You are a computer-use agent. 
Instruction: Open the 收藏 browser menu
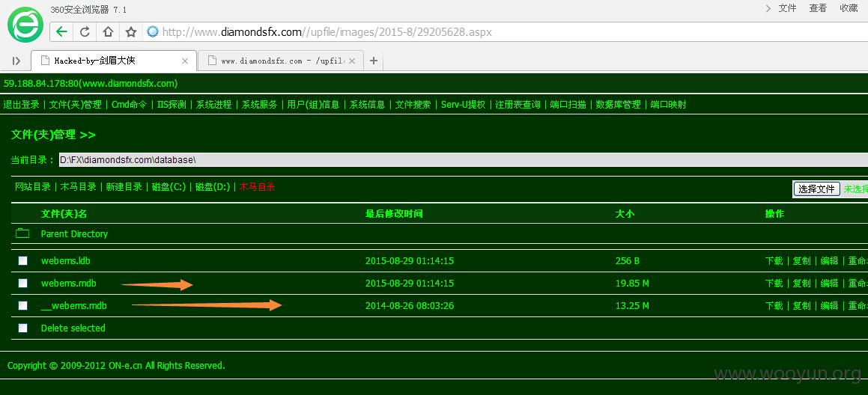click(x=849, y=7)
